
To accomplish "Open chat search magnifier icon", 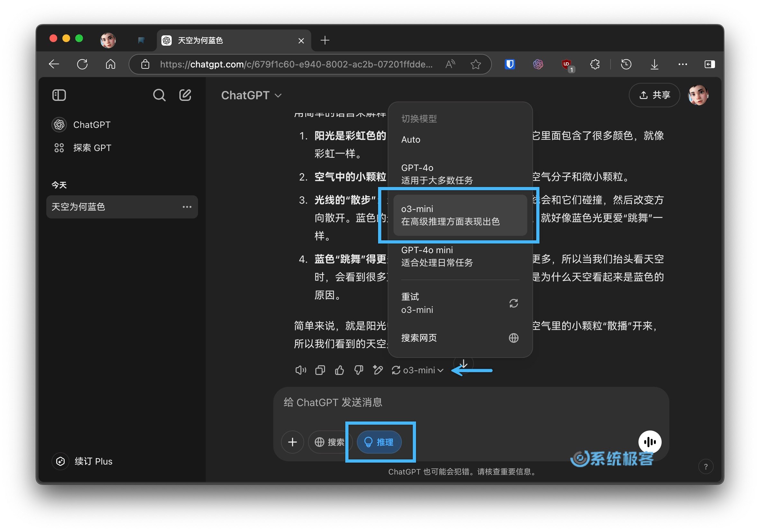I will click(x=159, y=95).
